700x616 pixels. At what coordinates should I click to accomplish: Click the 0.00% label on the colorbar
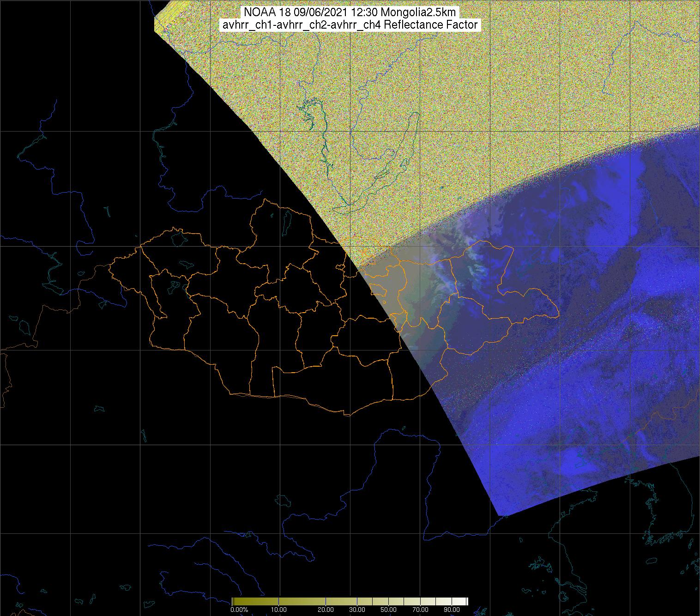coord(239,610)
